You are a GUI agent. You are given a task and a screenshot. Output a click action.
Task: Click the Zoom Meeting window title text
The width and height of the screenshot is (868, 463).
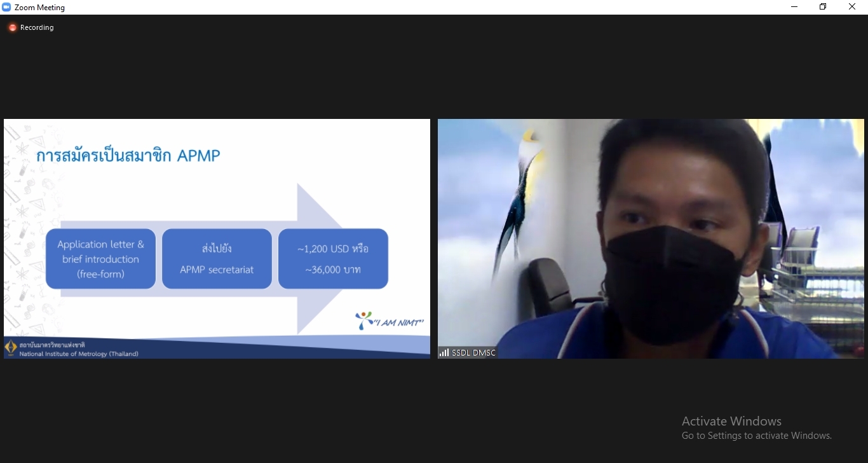[39, 8]
